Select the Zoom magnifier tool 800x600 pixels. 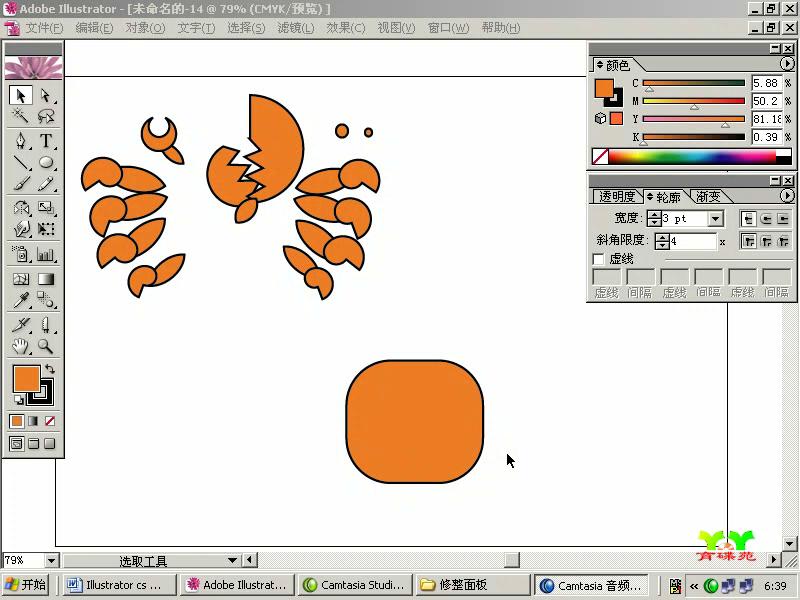pos(46,346)
